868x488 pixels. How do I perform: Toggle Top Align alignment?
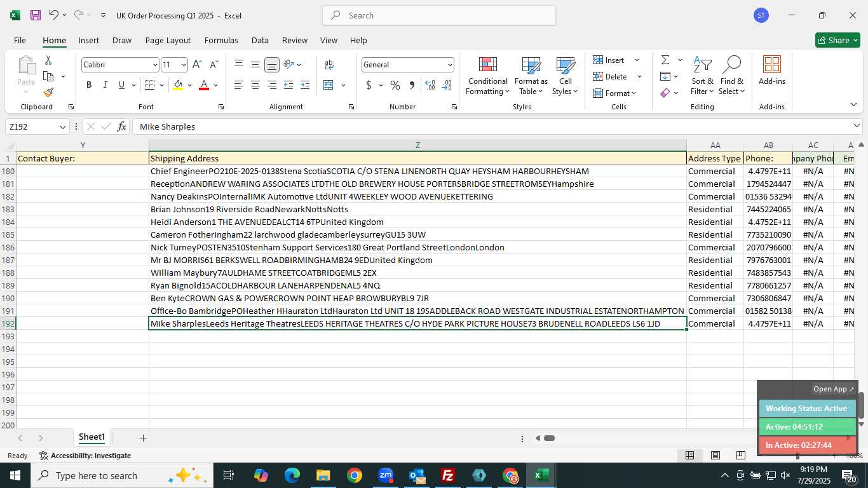[239, 65]
